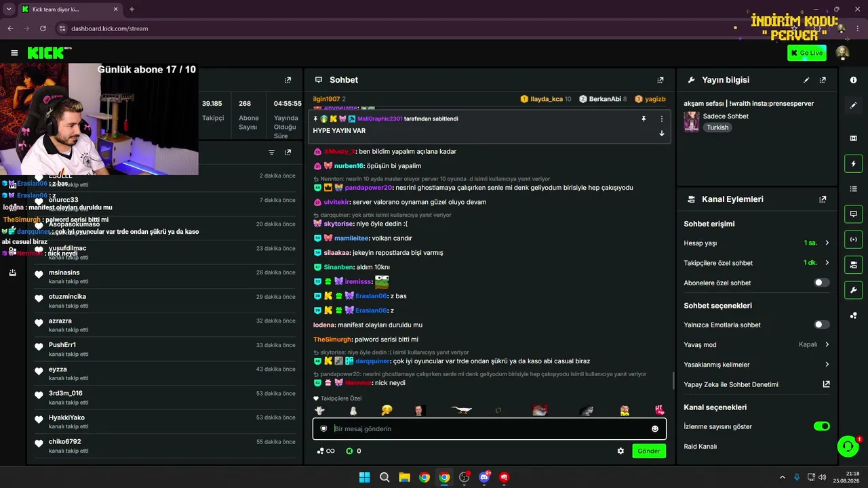Open the emoji picker in chat input
Image resolution: width=868 pixels, height=488 pixels.
click(654, 428)
